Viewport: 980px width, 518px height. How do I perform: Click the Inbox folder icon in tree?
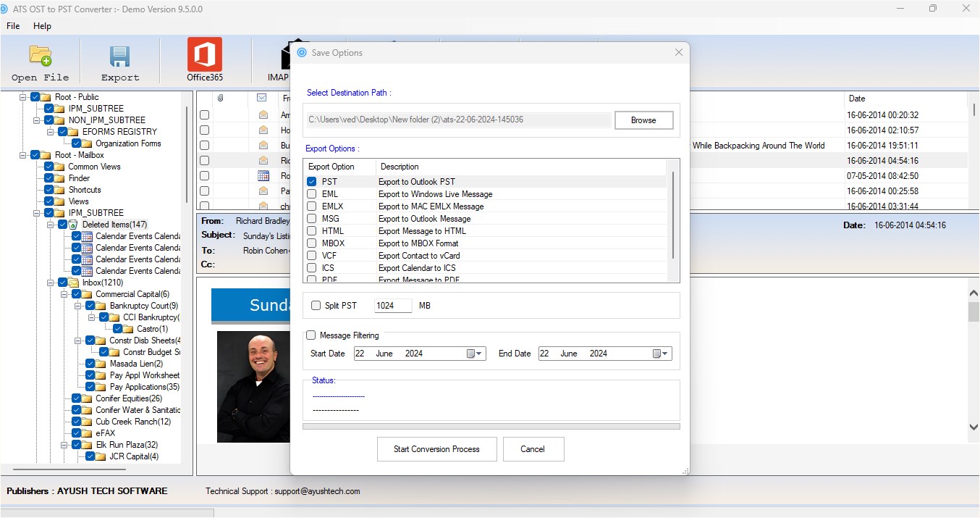(74, 283)
